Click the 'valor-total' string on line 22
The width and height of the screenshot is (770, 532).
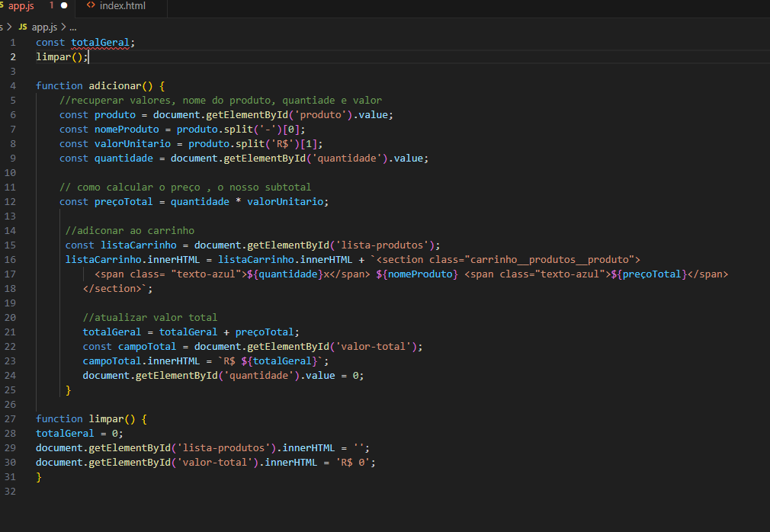[x=379, y=346]
